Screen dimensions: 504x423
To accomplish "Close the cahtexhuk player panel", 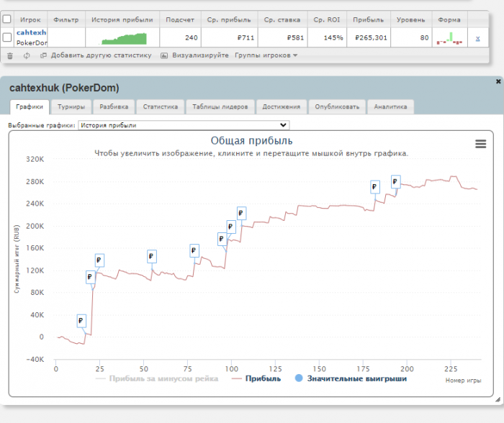I will pos(498,82).
